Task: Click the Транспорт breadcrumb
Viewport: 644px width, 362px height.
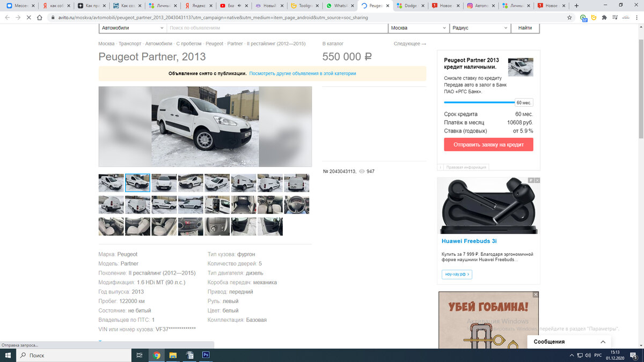Action: 130,43
